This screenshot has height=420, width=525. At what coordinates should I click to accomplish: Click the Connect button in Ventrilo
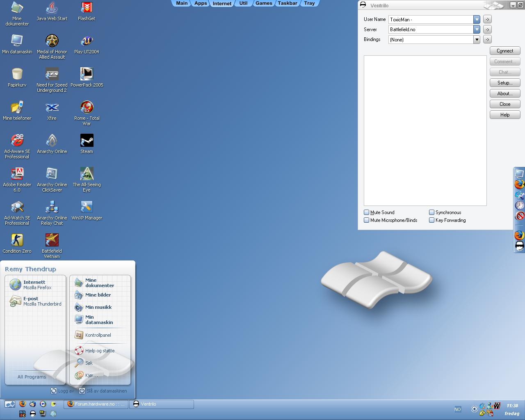point(505,51)
